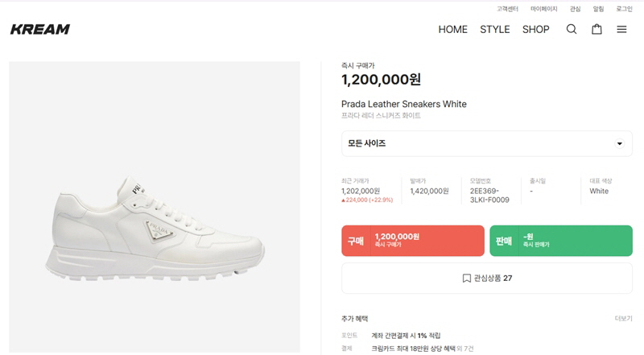The image size is (644, 355).
Task: Select the SHOP menu item
Action: click(x=535, y=30)
